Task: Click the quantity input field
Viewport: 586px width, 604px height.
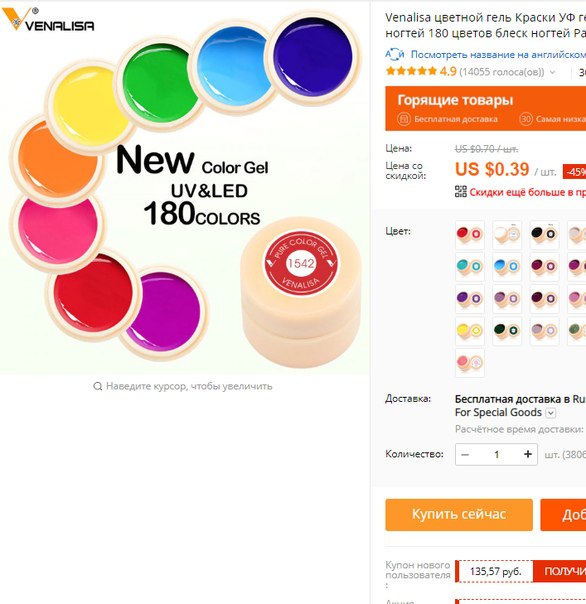Action: point(497,455)
